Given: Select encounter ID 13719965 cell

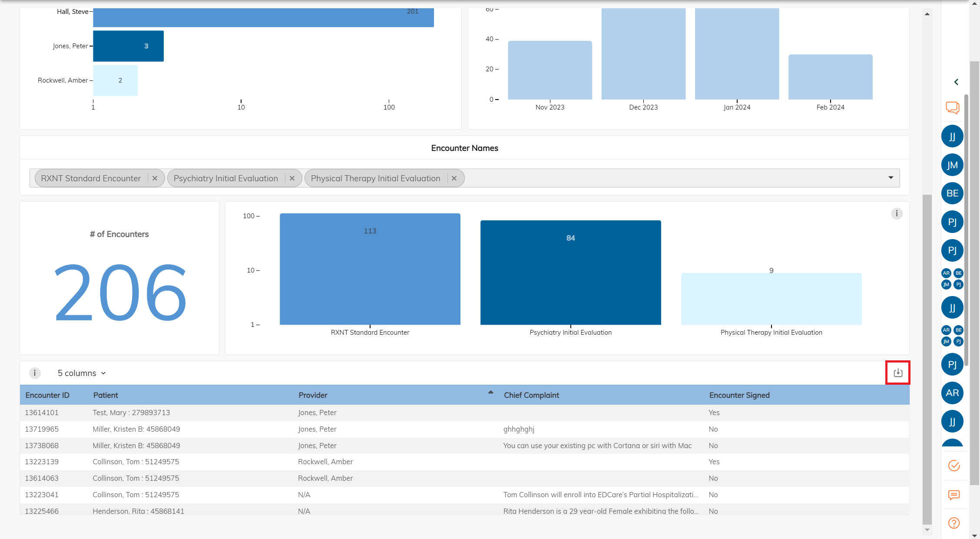Looking at the screenshot, I should tap(42, 429).
